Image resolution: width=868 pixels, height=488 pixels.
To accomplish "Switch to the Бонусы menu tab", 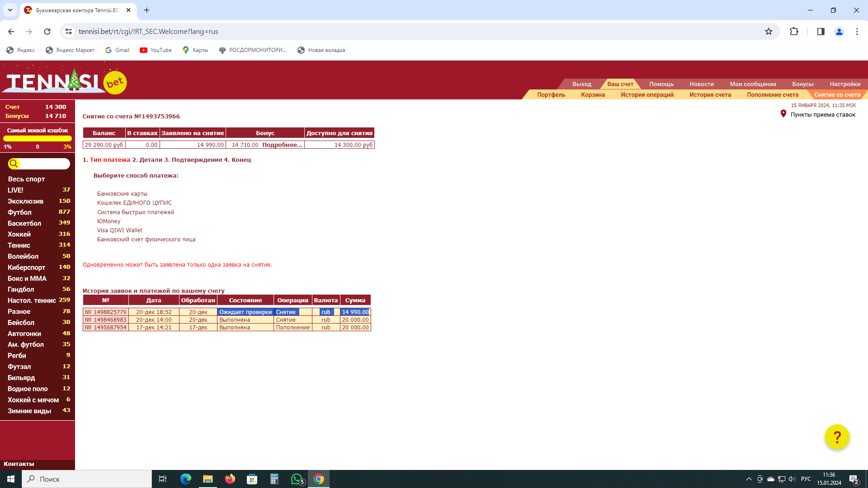I will pyautogui.click(x=802, y=84).
